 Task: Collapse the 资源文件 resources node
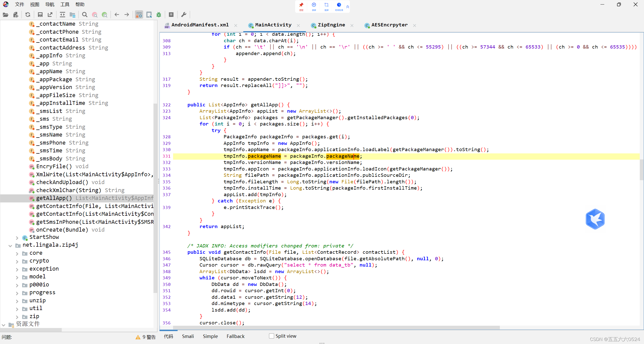point(4,325)
